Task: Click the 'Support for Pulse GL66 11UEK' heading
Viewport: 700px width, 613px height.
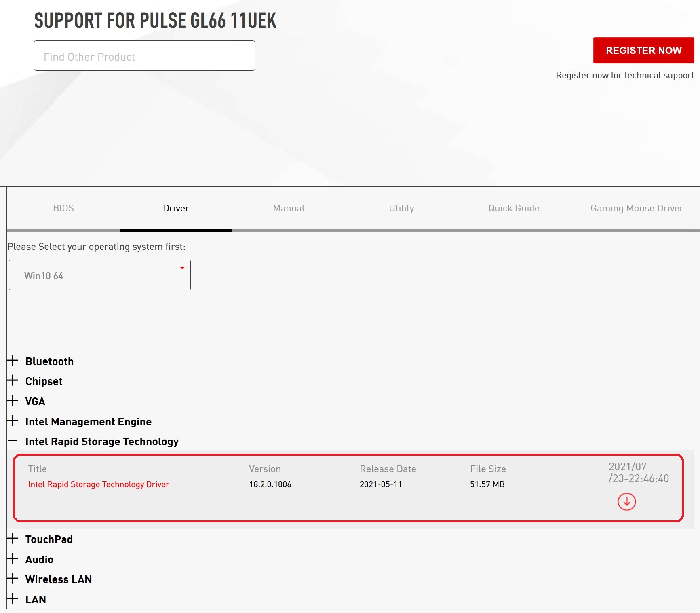Action: click(x=155, y=21)
